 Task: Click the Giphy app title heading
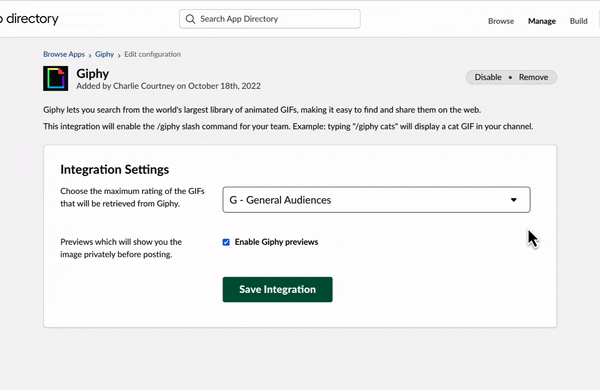coord(93,73)
